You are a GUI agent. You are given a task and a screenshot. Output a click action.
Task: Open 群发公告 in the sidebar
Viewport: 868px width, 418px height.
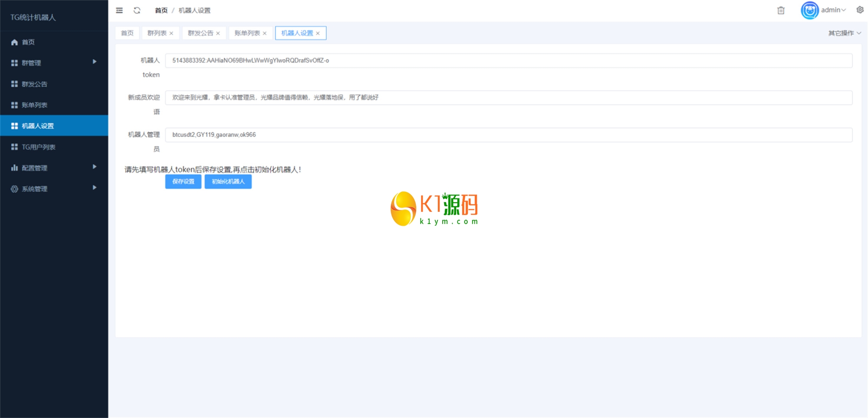point(54,84)
